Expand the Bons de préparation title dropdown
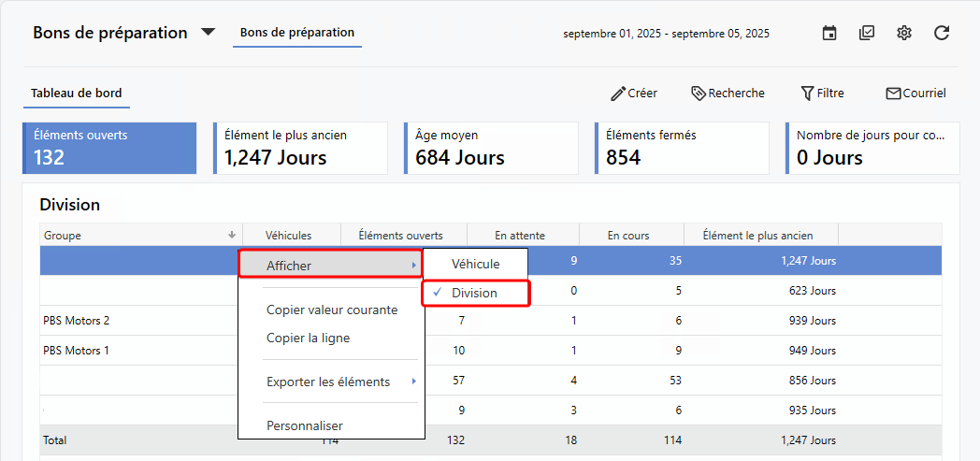The height and width of the screenshot is (461, 980). (x=208, y=33)
